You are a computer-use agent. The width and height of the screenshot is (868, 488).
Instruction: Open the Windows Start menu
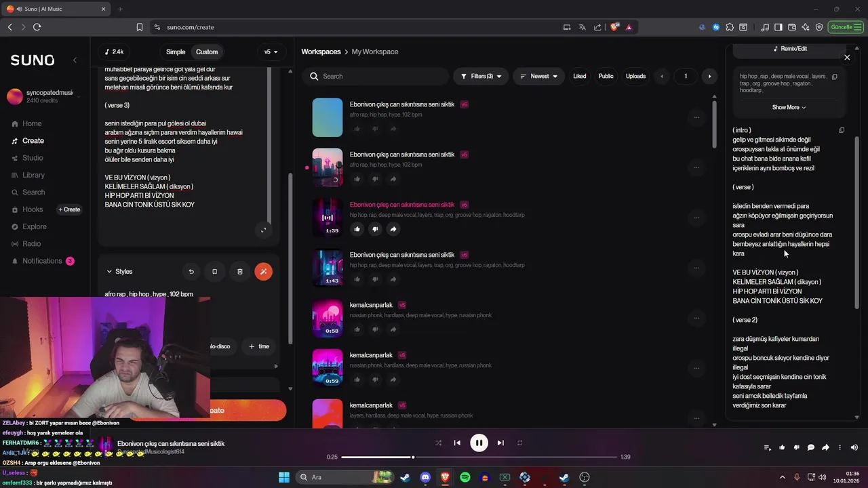283,477
